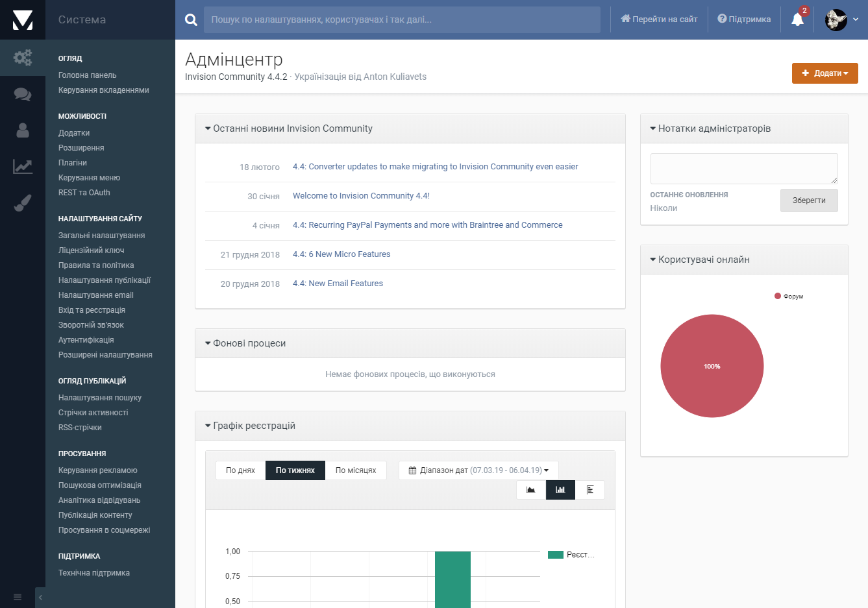Viewport: 868px width, 608px height.
Task: Open 'Правила та політика' menu item
Action: coord(96,265)
